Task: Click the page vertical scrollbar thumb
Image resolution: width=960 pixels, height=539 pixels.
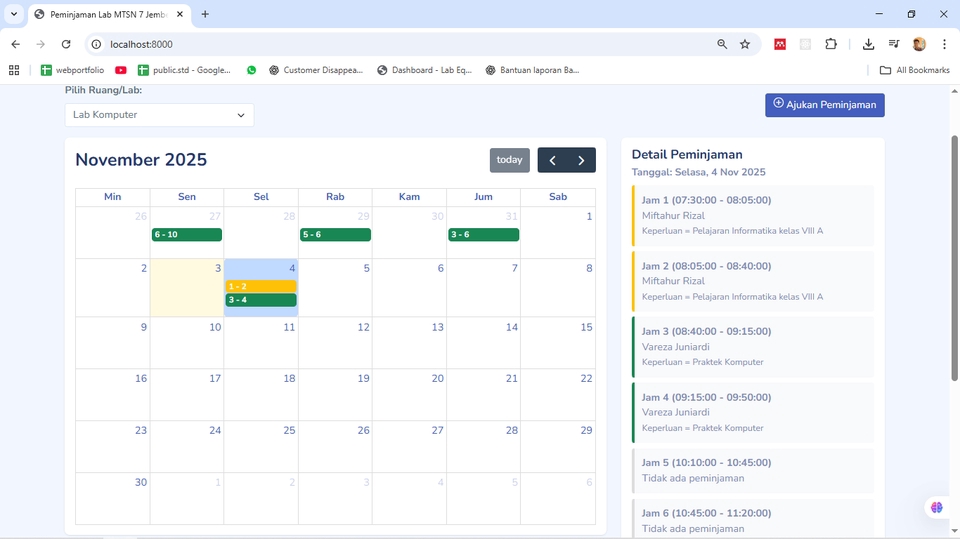Action: tap(954, 257)
